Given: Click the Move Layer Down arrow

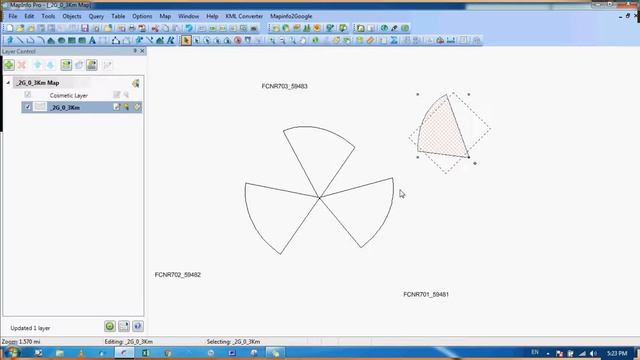Looking at the screenshot, I should [51, 65].
